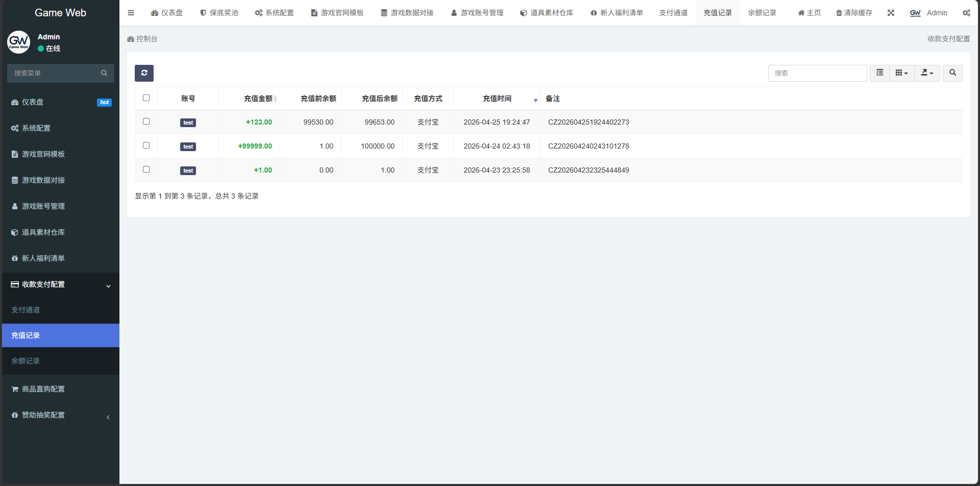The height and width of the screenshot is (486, 980).
Task: Open the export data dropdown
Action: (927, 73)
